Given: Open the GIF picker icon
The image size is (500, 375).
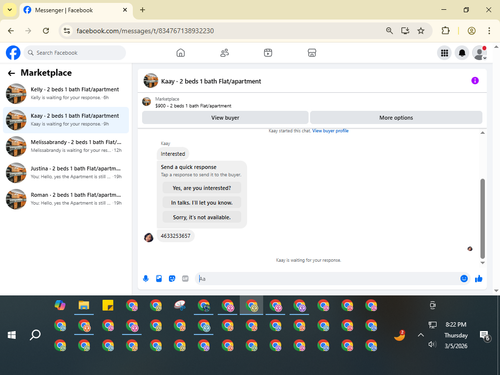Looking at the screenshot, I should (x=185, y=279).
